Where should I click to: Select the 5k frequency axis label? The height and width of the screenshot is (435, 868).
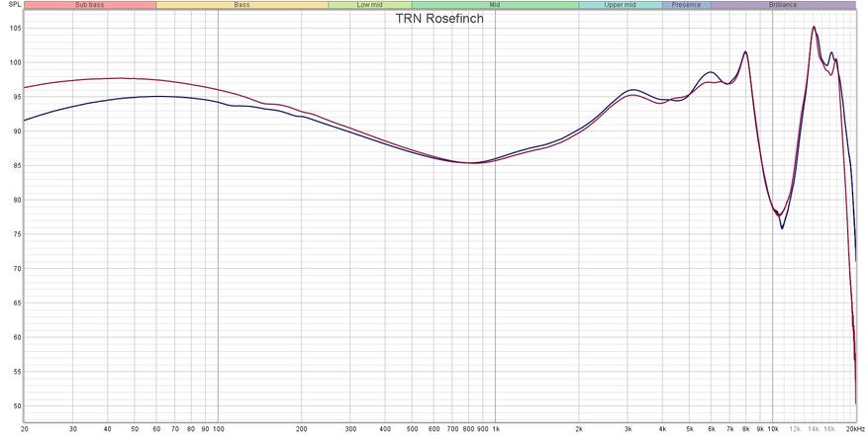(x=689, y=429)
